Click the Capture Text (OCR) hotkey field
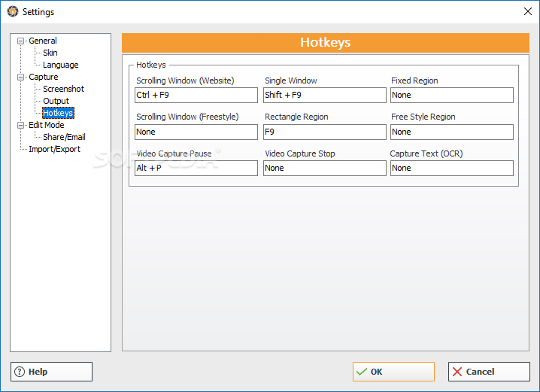The image size is (540, 392). pos(452,168)
